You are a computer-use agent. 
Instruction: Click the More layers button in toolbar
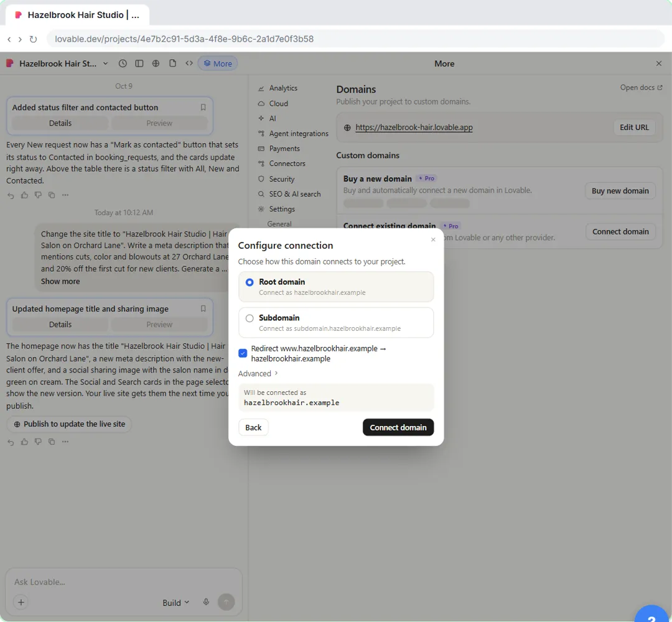pyautogui.click(x=218, y=63)
